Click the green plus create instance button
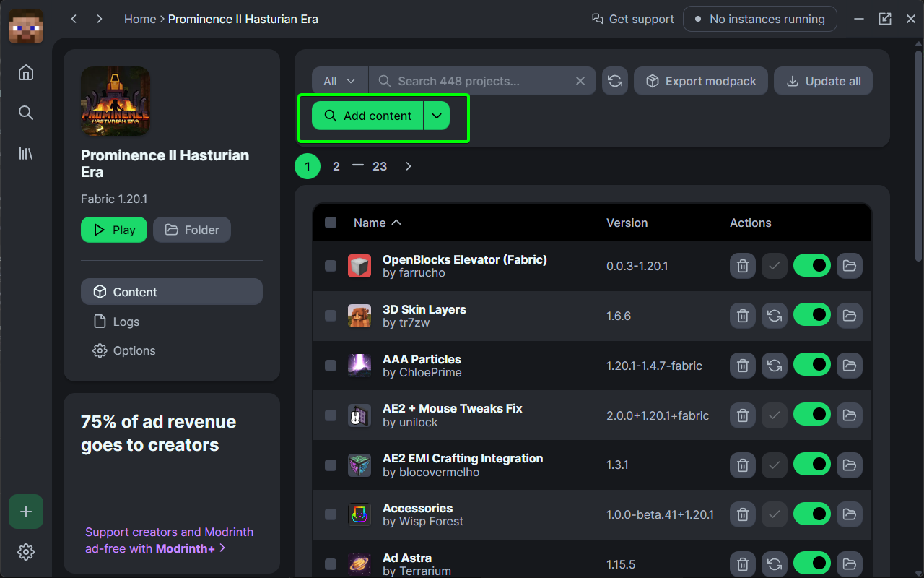The image size is (924, 578). pyautogui.click(x=26, y=512)
